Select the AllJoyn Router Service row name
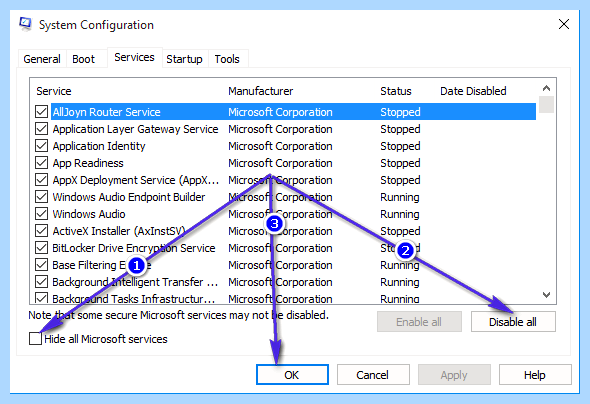 (x=106, y=112)
